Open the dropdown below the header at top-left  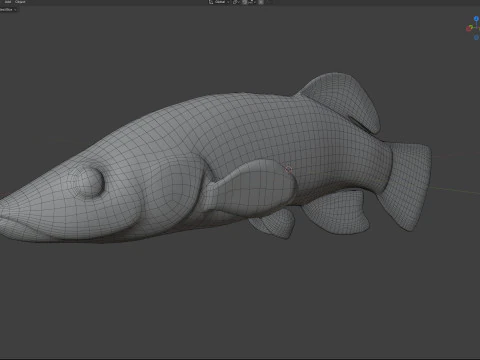[8, 10]
